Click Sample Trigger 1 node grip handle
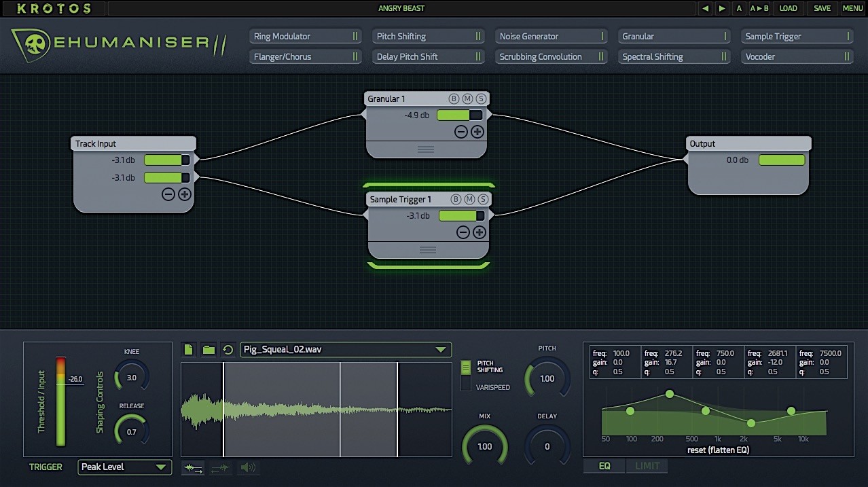 (428, 250)
